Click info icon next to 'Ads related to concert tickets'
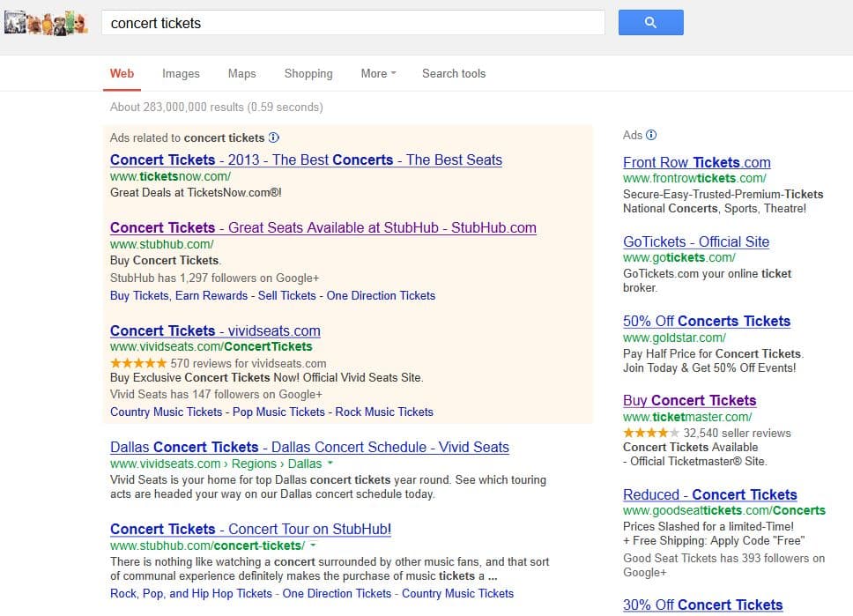The image size is (853, 616). coord(274,137)
